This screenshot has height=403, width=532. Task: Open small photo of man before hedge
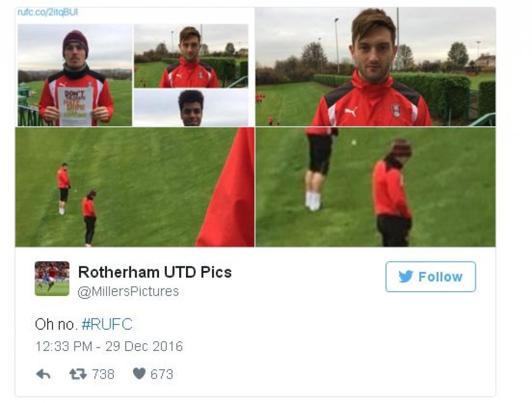191,56
